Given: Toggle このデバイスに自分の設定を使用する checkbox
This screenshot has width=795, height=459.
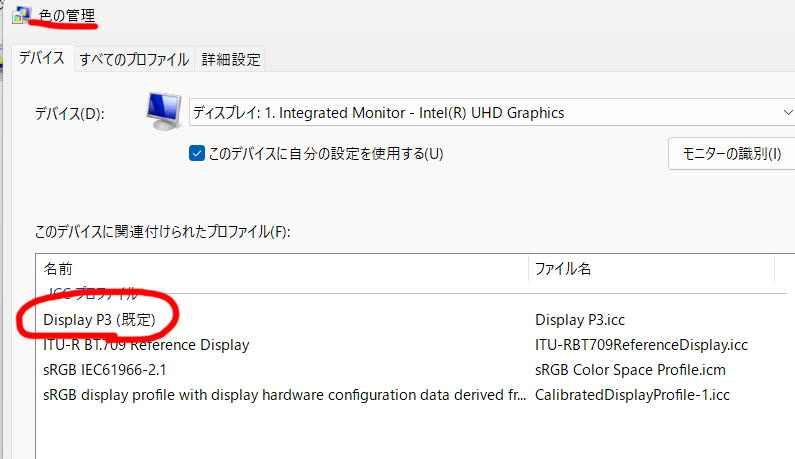Looking at the screenshot, I should click(197, 153).
